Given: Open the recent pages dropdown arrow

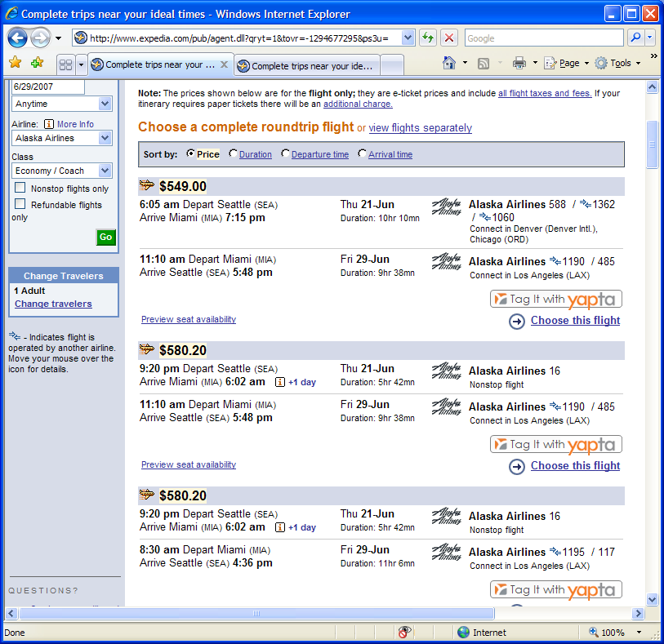Looking at the screenshot, I should point(59,38).
